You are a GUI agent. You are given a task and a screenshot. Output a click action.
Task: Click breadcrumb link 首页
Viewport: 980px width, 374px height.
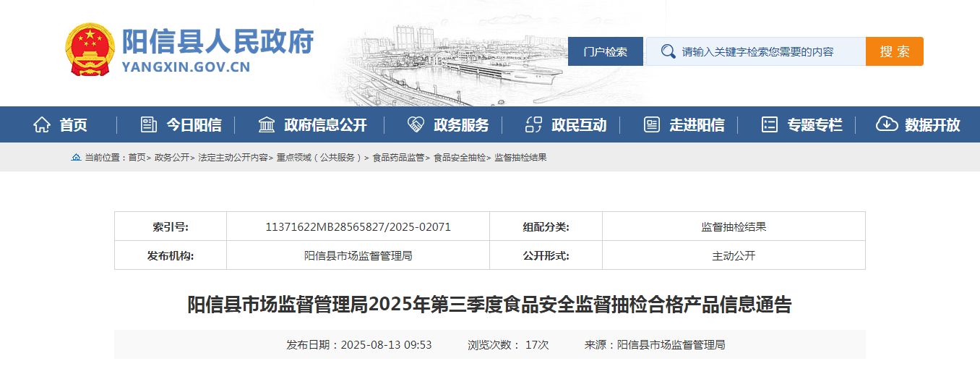[137, 157]
